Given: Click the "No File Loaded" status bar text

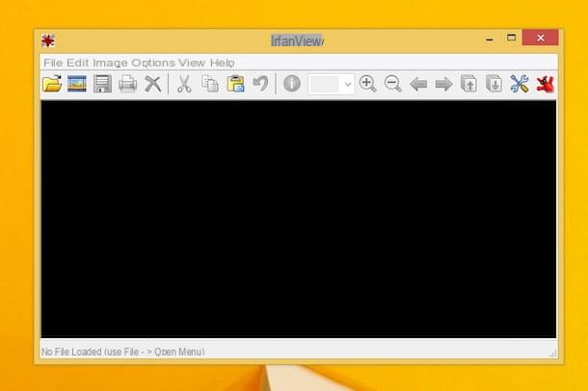Looking at the screenshot, I should click(123, 352).
